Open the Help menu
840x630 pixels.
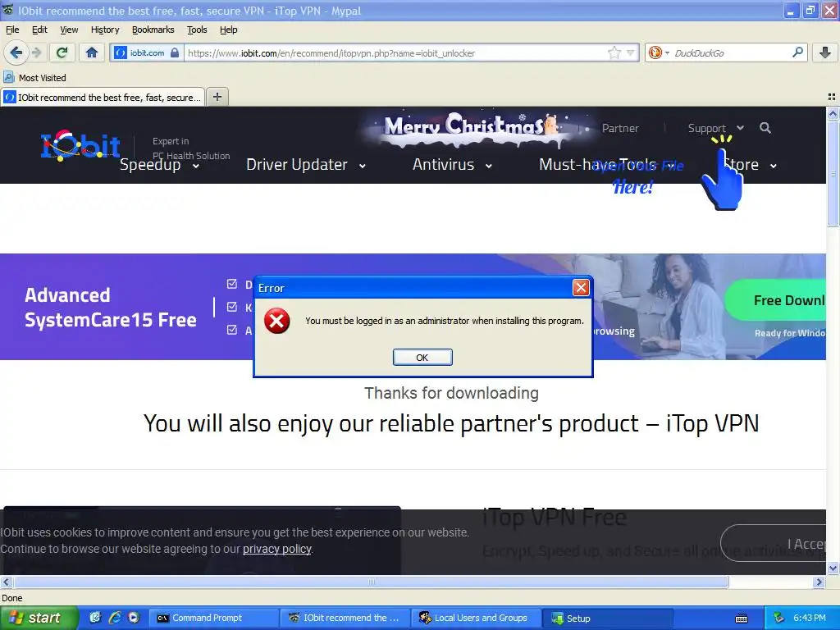click(x=229, y=30)
